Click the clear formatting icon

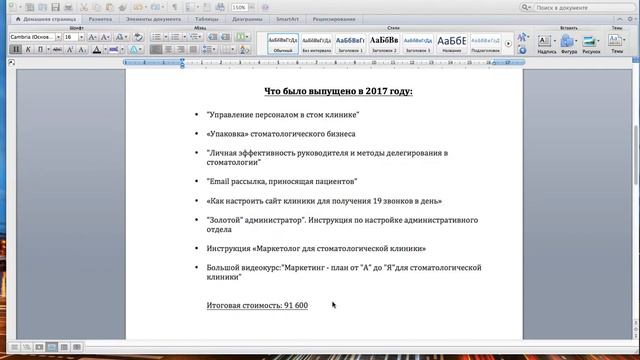tap(138, 37)
